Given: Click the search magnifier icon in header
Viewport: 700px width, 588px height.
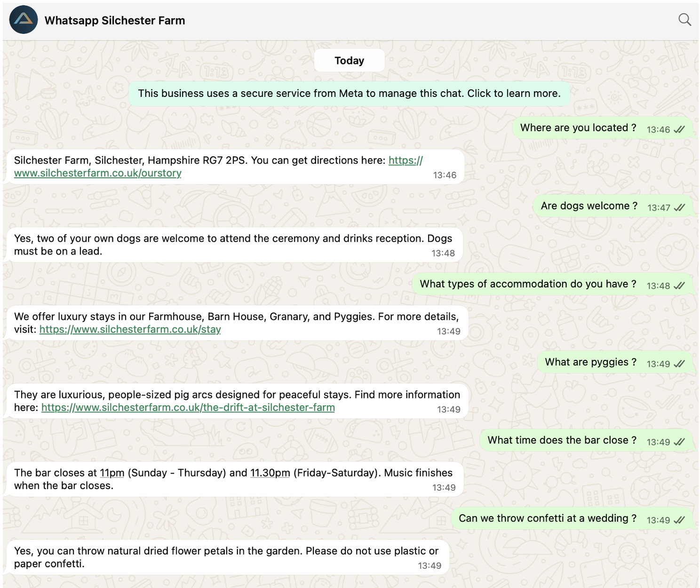Looking at the screenshot, I should click(x=684, y=20).
